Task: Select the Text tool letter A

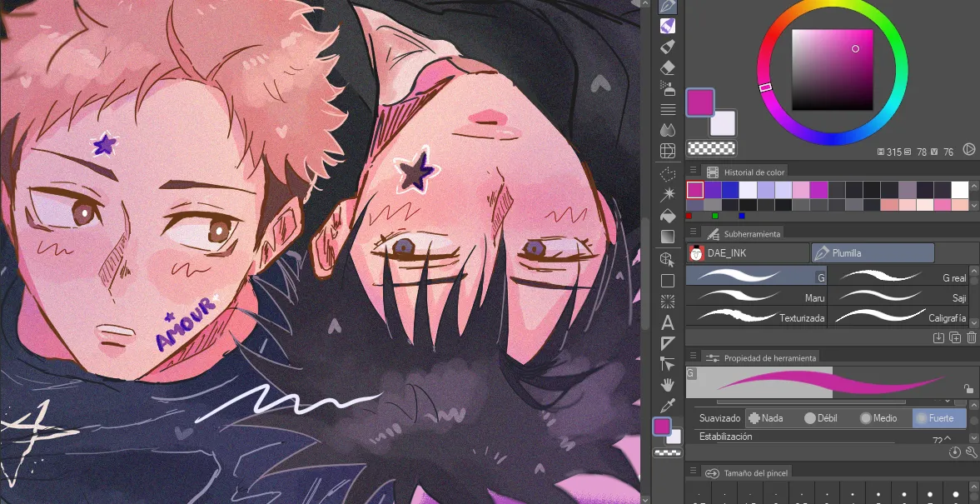Action: [668, 322]
